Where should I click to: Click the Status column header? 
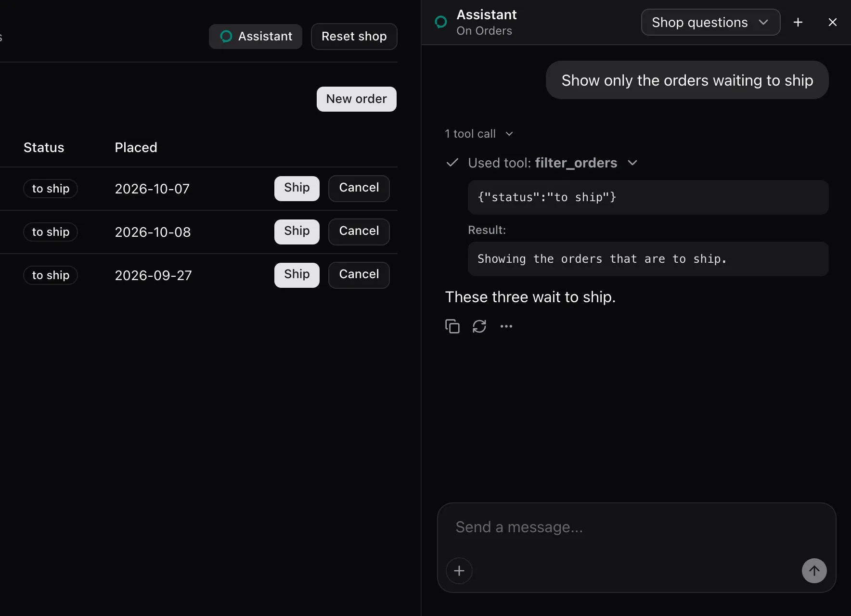[44, 147]
